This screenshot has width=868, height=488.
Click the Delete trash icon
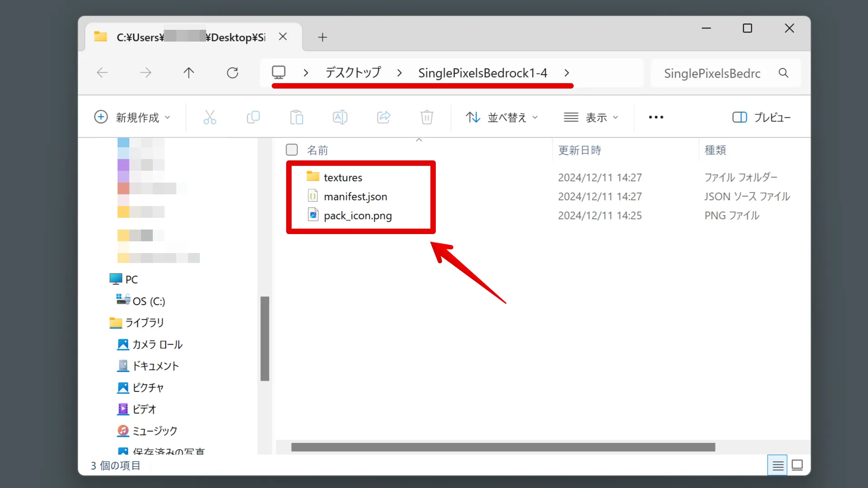(x=427, y=117)
